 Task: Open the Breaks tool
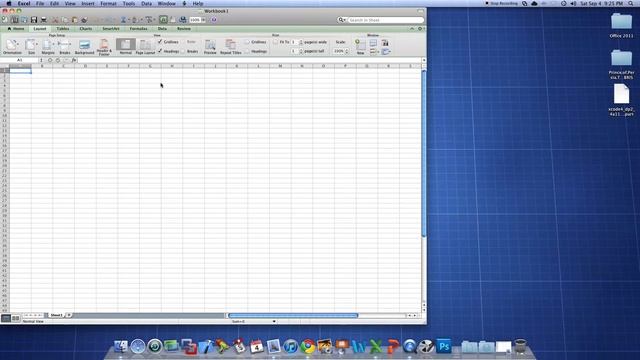pyautogui.click(x=64, y=46)
